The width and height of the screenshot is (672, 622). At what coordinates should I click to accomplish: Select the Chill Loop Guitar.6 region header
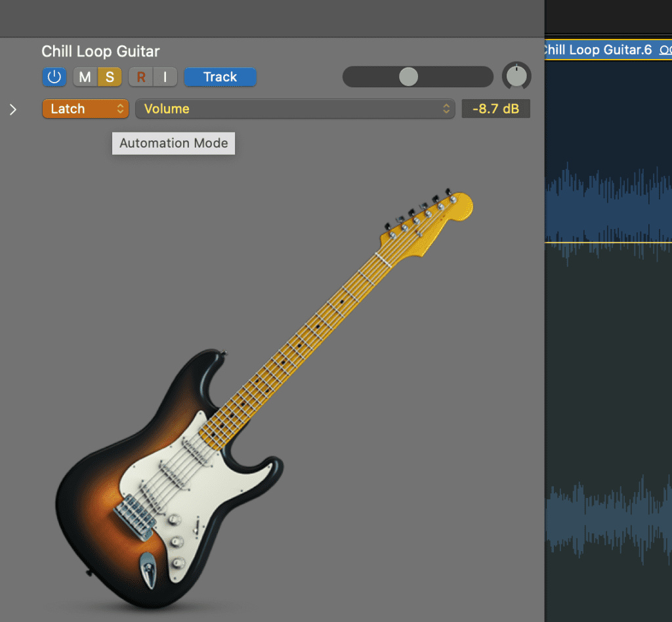[x=608, y=50]
